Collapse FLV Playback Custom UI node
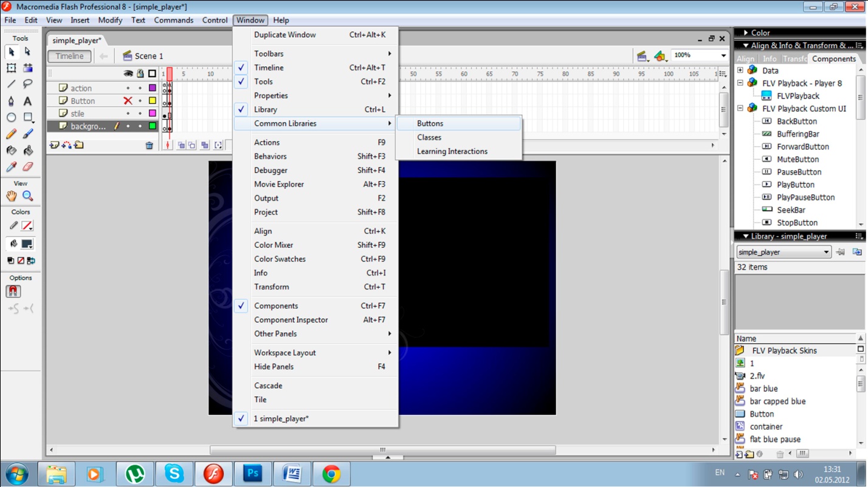This screenshot has height=487, width=868. pos(740,109)
